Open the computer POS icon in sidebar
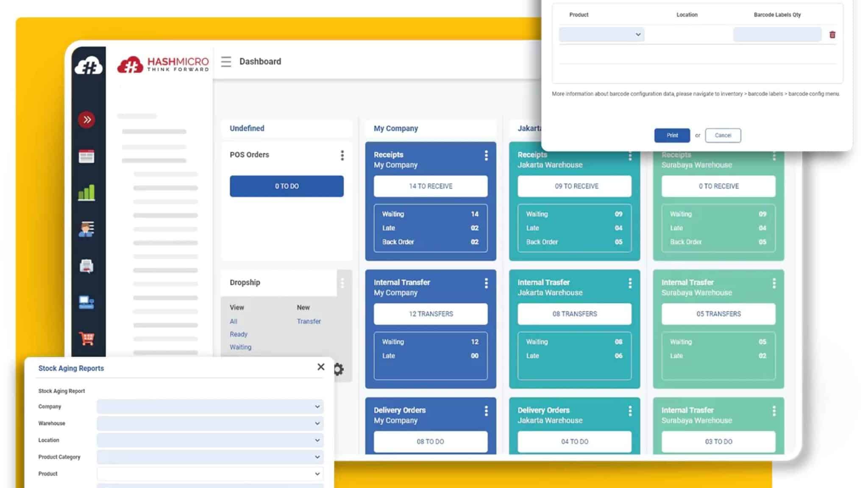868x488 pixels. pos(86,302)
